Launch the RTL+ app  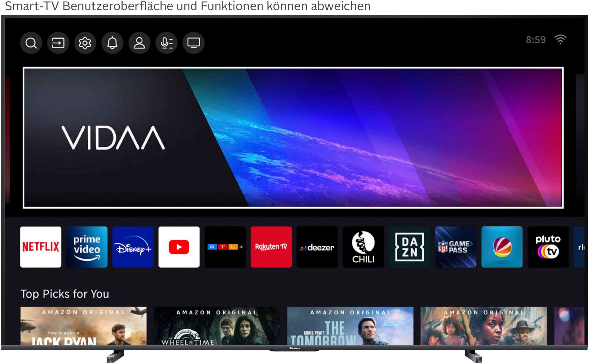(225, 247)
